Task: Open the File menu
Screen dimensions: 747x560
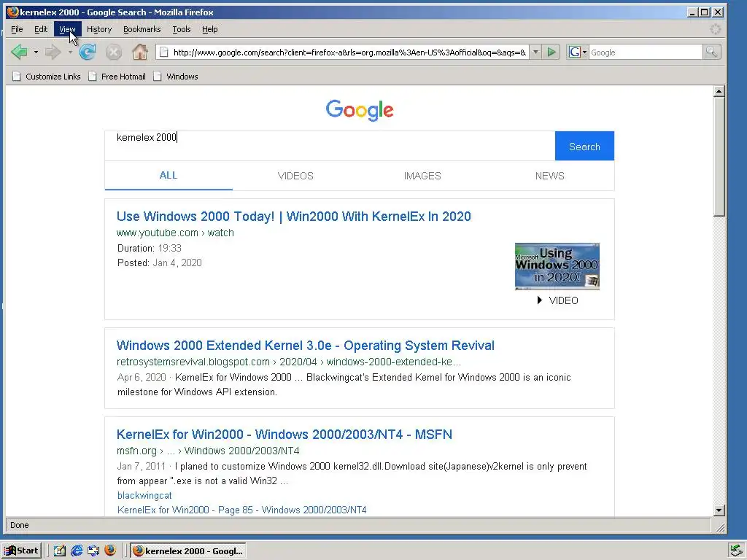Action: tap(17, 29)
